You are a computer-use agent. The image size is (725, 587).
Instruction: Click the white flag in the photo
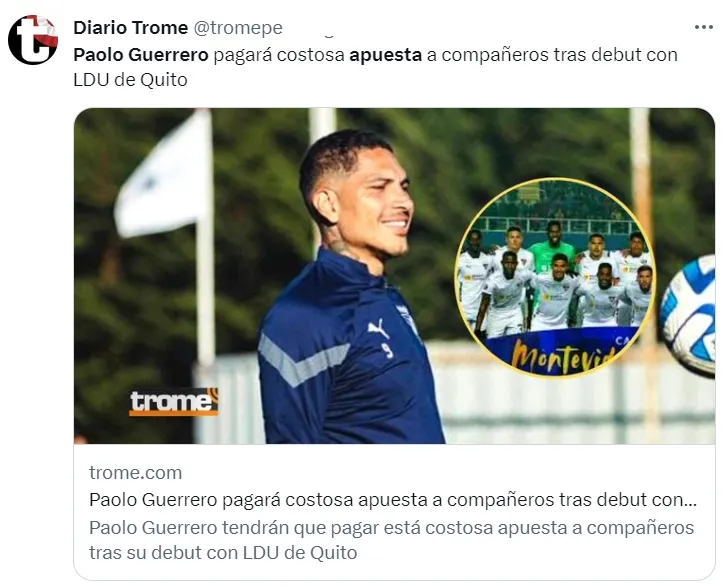[163, 177]
